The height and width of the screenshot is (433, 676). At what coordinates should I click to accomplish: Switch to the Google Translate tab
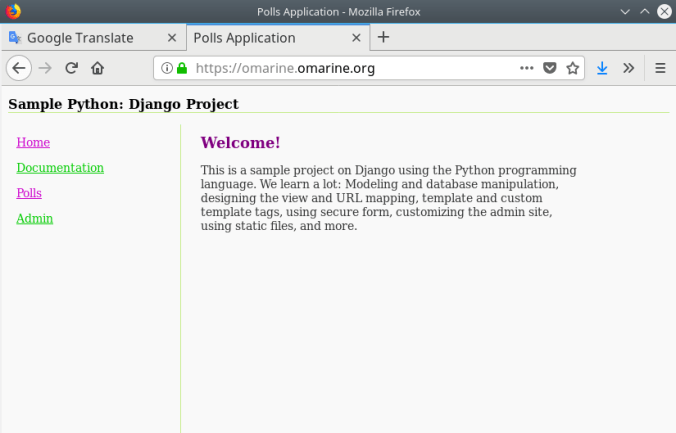point(80,38)
